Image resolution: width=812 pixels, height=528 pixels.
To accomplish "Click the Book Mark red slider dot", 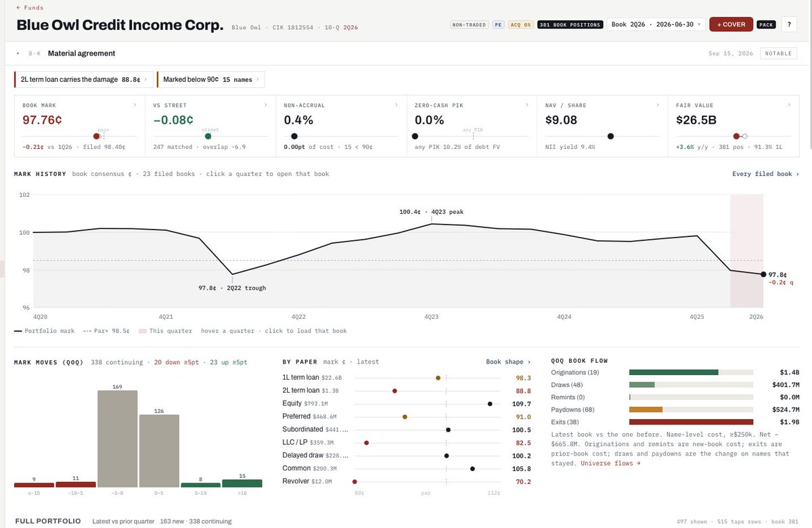I will [x=97, y=136].
